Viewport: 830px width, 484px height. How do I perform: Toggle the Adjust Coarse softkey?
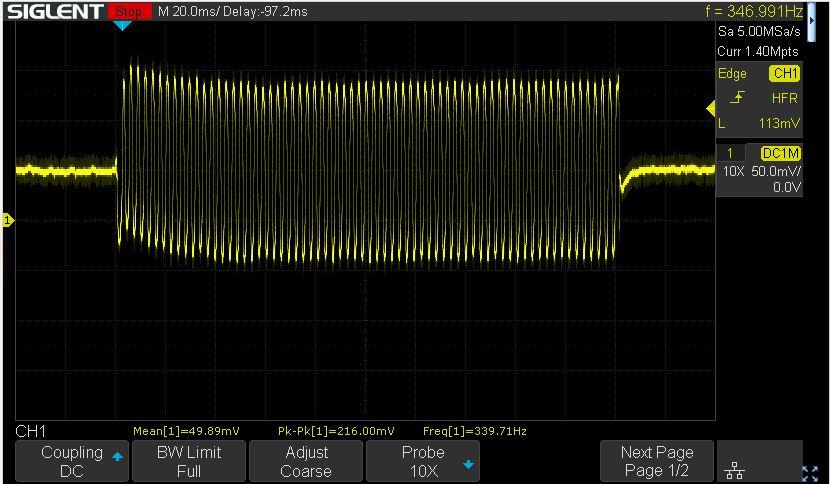(x=306, y=461)
